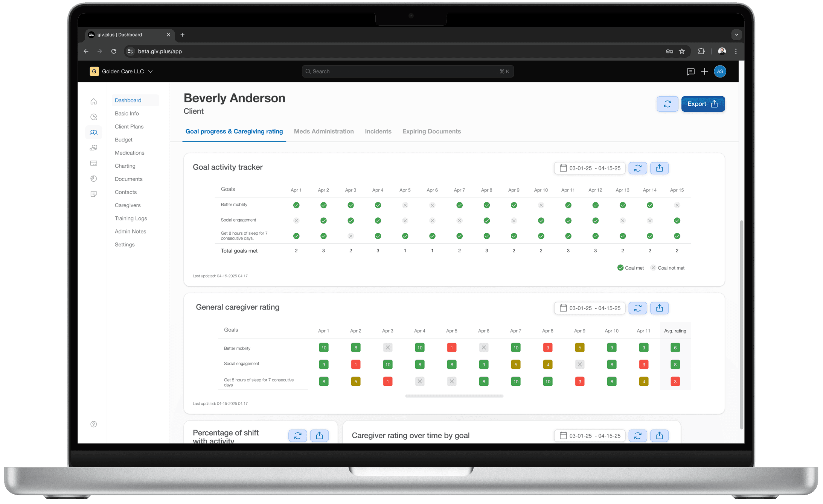
Task: Click the help question mark icon
Action: (94, 424)
